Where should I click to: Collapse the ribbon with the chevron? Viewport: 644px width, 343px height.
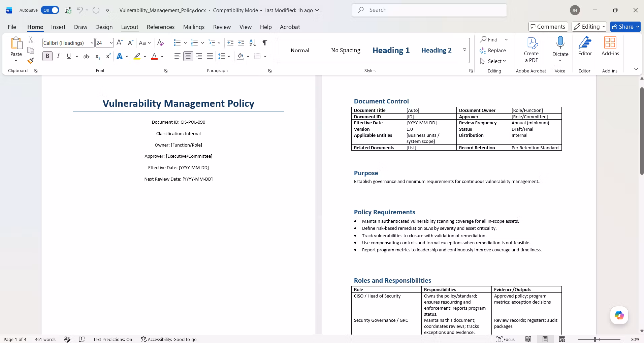point(636,69)
